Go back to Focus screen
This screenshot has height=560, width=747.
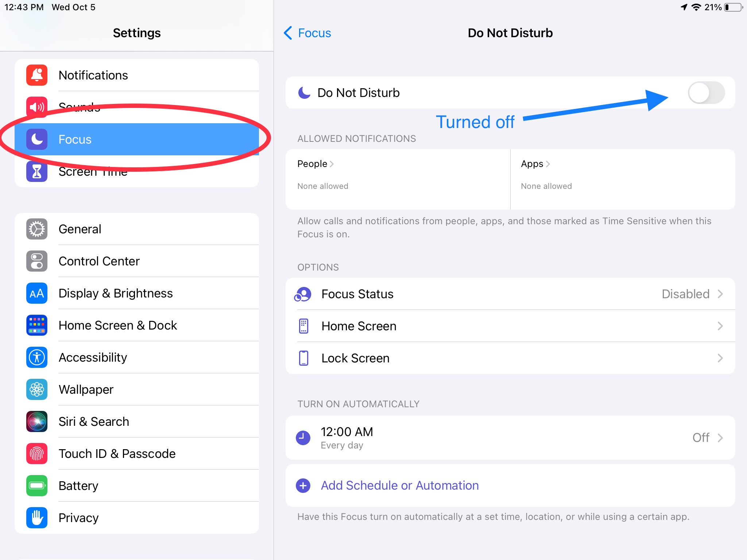tap(307, 33)
